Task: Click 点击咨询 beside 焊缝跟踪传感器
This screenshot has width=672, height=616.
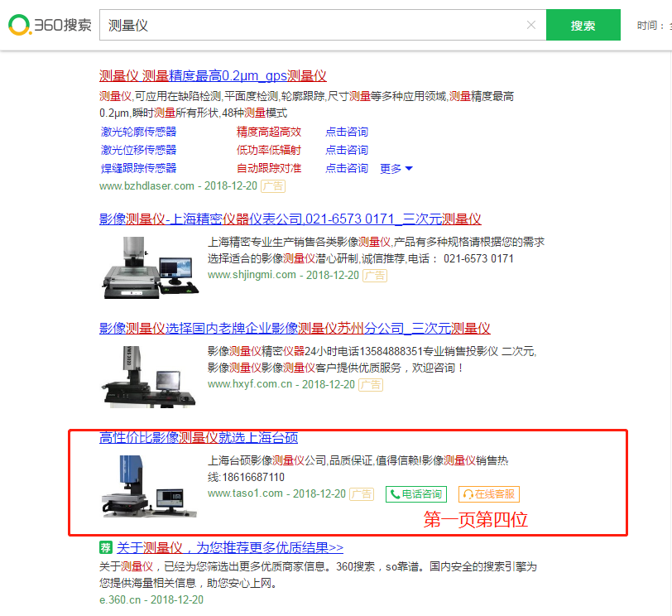Action: point(347,168)
